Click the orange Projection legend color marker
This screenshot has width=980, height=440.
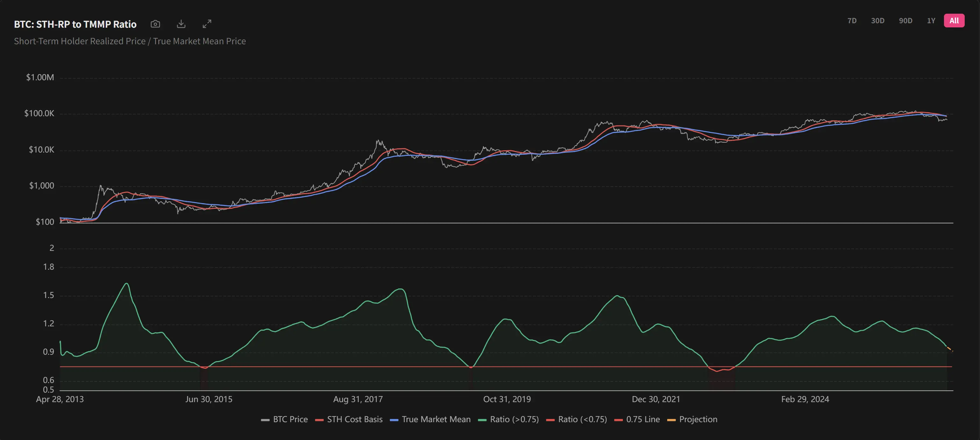[x=672, y=420]
